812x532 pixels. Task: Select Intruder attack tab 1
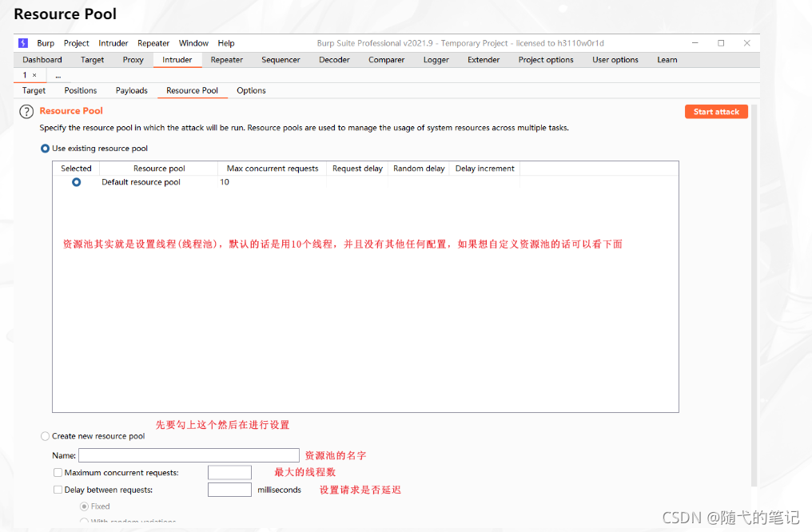coord(24,75)
